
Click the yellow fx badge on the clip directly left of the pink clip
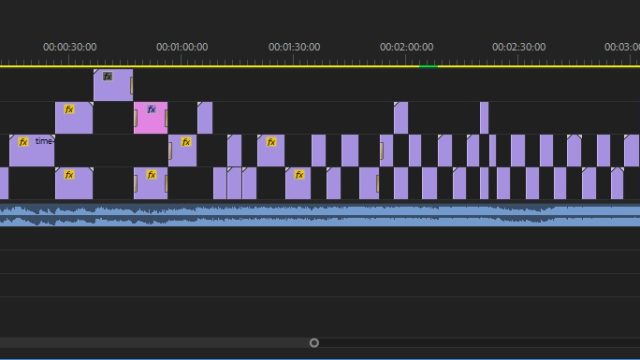point(69,109)
